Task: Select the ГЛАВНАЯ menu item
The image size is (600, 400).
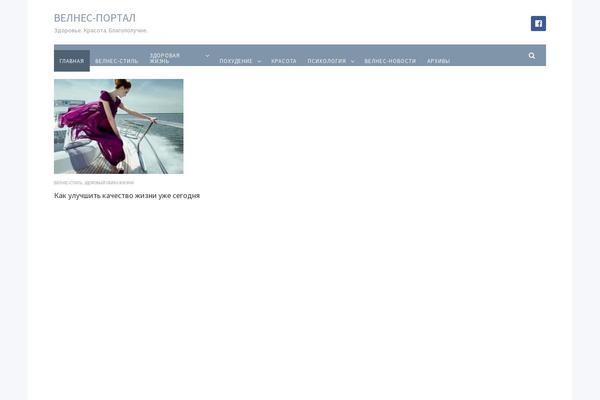Action: (x=72, y=61)
